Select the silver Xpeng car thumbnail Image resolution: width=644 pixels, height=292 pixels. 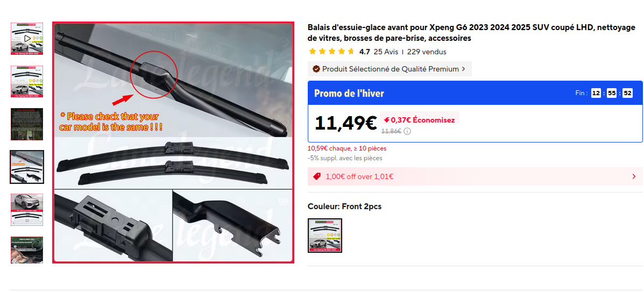[x=27, y=209]
